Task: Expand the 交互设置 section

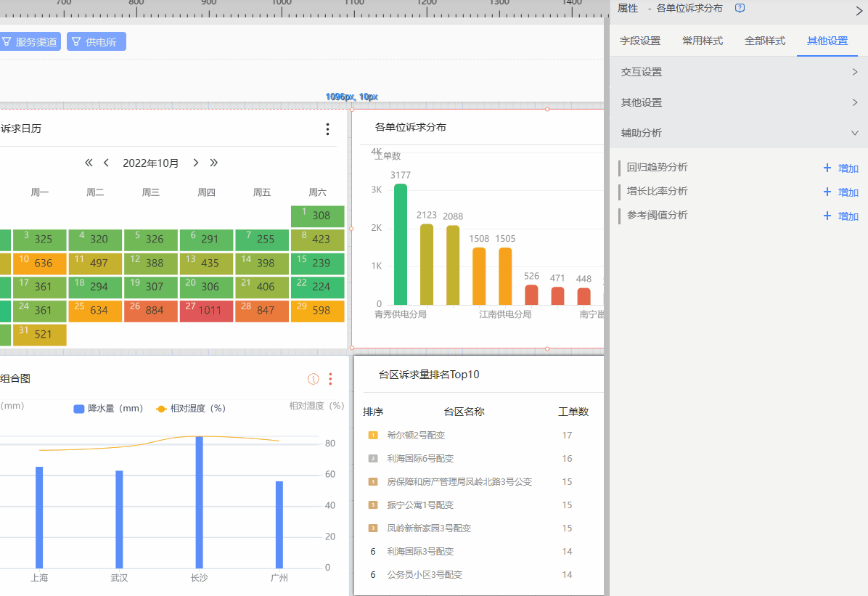Action: [738, 72]
